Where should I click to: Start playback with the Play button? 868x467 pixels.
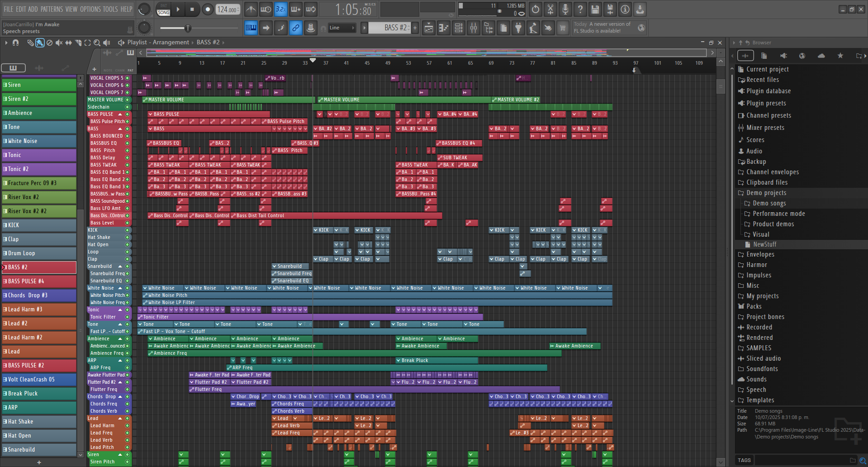tap(178, 9)
